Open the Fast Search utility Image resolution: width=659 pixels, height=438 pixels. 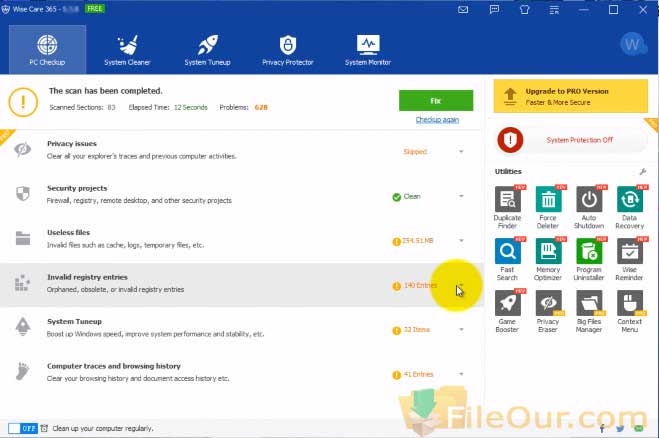(507, 259)
